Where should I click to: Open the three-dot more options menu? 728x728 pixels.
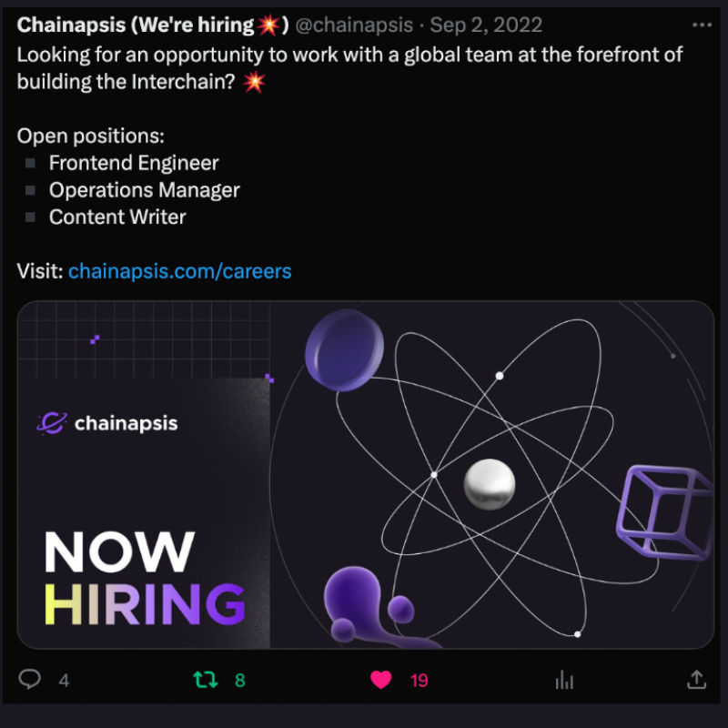point(702,25)
